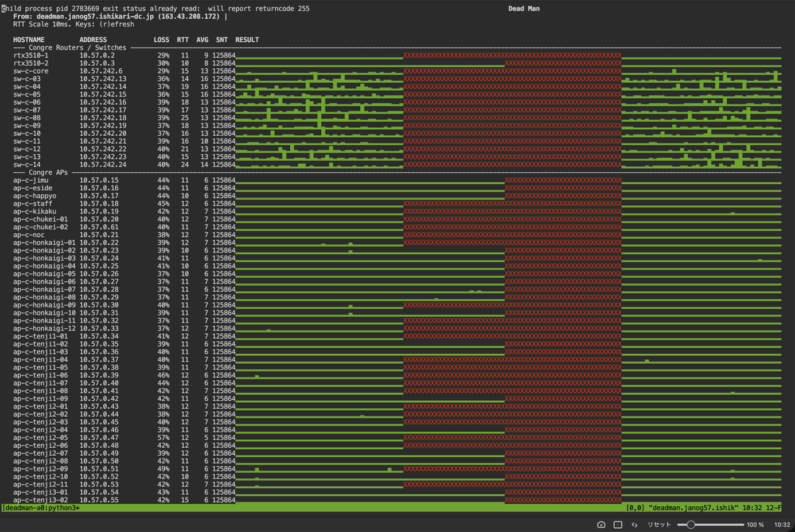
Task: Click the ADDRESS column header
Action: (x=93, y=40)
